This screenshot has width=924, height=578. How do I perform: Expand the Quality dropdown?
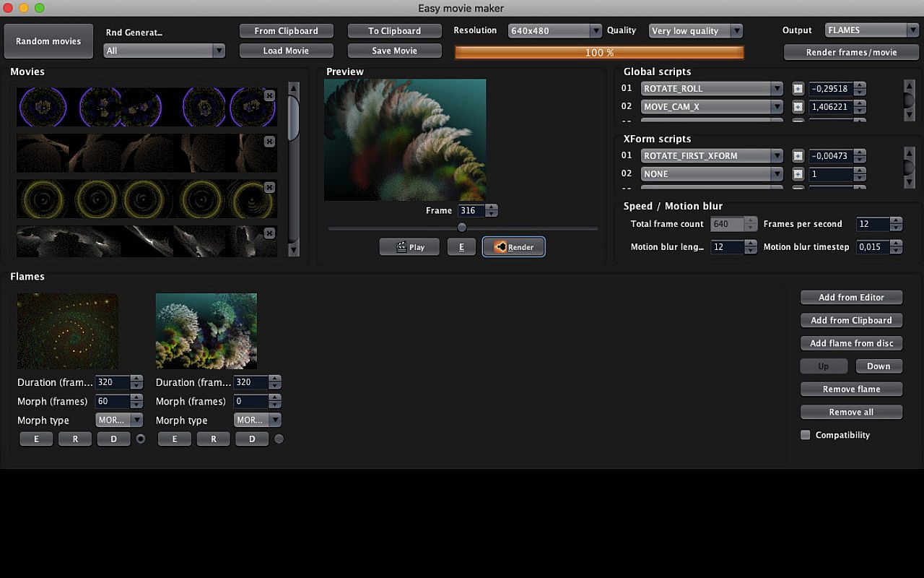(x=695, y=30)
